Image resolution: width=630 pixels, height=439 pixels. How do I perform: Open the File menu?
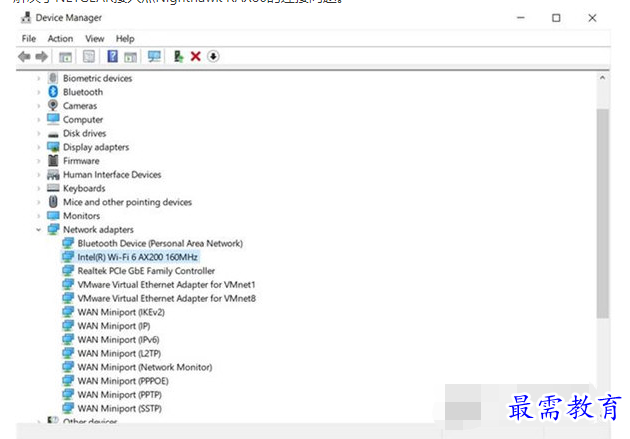tap(29, 39)
